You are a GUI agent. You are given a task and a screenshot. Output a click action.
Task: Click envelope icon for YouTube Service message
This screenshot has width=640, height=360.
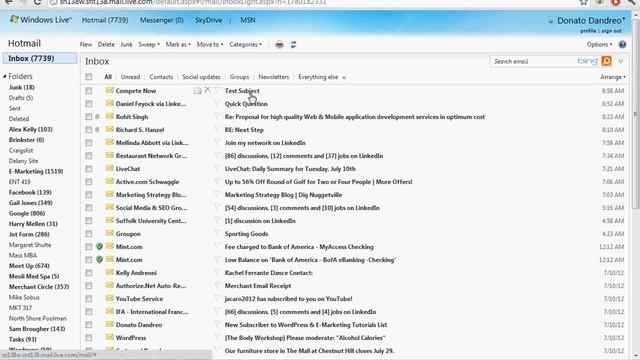[x=109, y=298]
